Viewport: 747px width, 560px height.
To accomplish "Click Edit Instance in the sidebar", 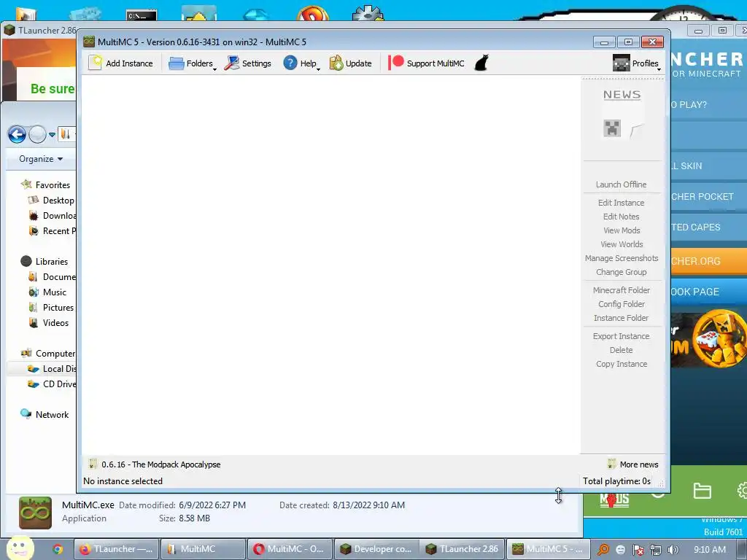I will pyautogui.click(x=621, y=203).
